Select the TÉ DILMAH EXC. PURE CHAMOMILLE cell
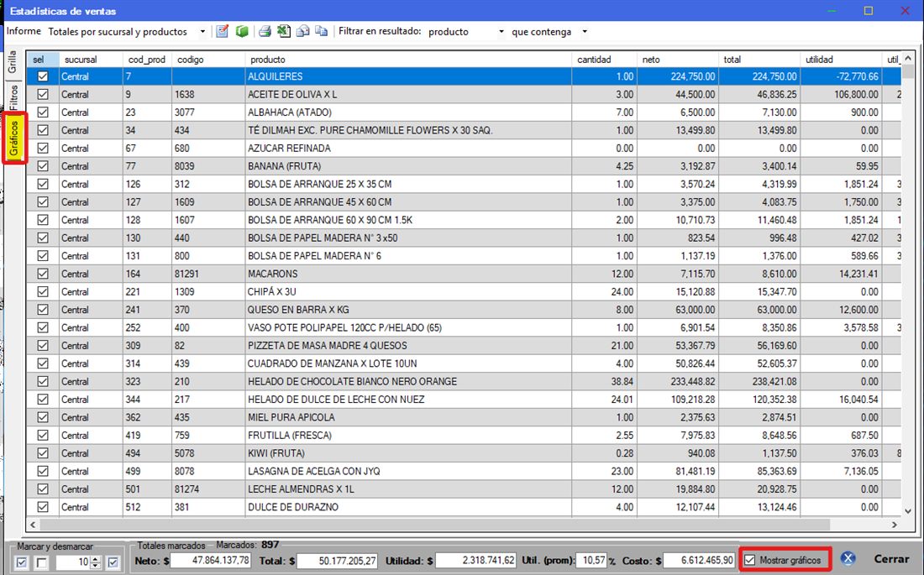Viewport: 924px width, 575px height. click(x=407, y=130)
